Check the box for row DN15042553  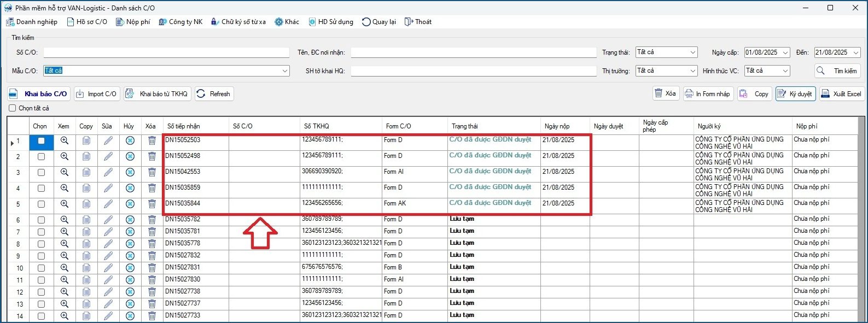(41, 173)
